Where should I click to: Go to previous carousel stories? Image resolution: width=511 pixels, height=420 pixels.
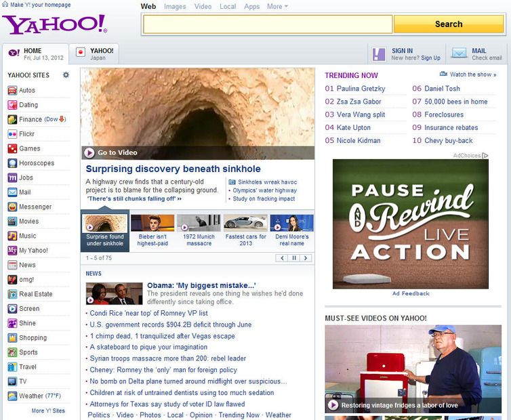click(x=282, y=258)
